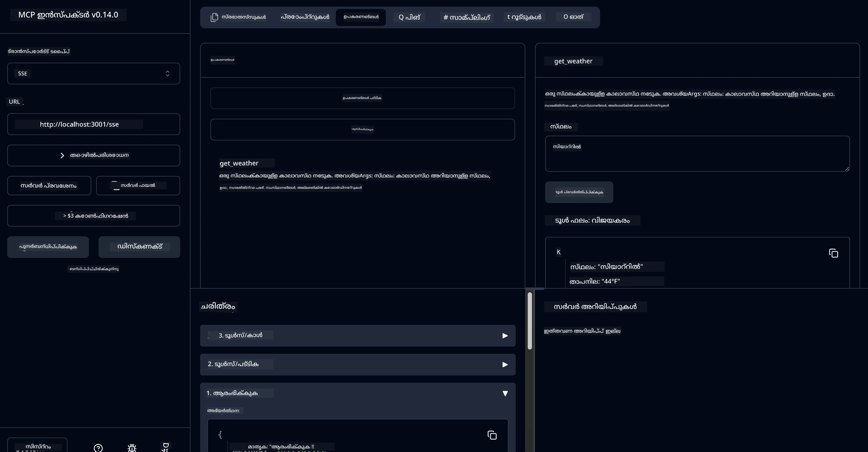Image resolution: width=868 pixels, height=452 pixels.
Task: Expand the കോൺഫിഗറേഷൻ section
Action: pos(93,216)
